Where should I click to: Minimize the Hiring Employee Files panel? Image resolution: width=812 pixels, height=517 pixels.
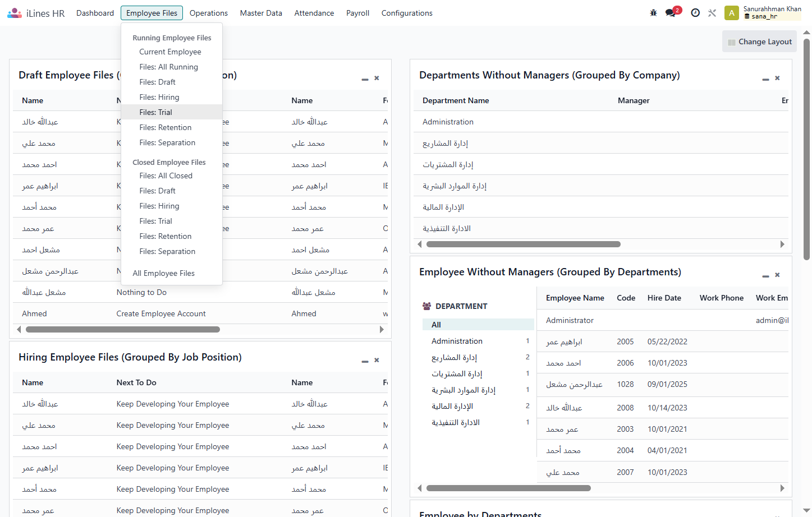click(365, 361)
